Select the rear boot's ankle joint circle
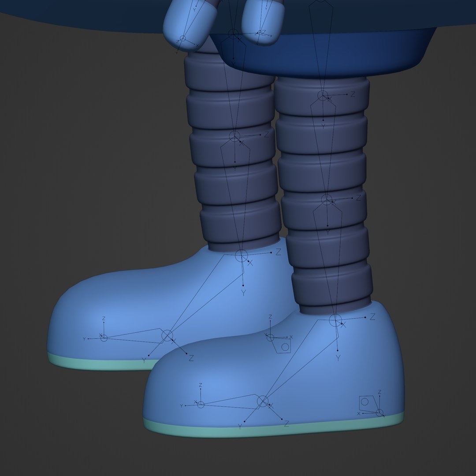Viewport: 476px width, 476px height. point(242,255)
